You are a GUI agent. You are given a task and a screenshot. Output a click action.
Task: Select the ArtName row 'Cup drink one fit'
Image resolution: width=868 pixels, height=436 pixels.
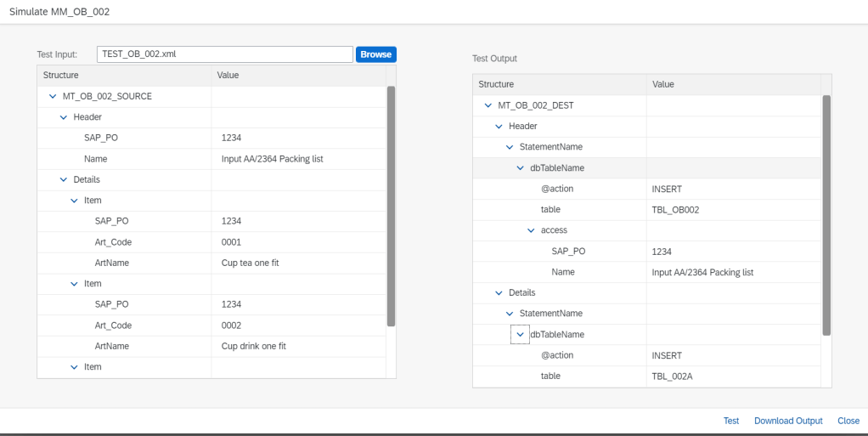(x=212, y=346)
